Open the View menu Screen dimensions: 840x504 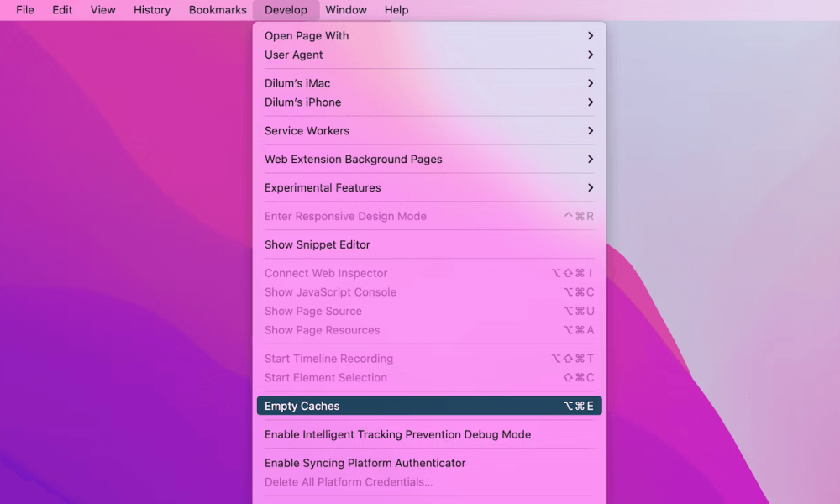tap(102, 10)
